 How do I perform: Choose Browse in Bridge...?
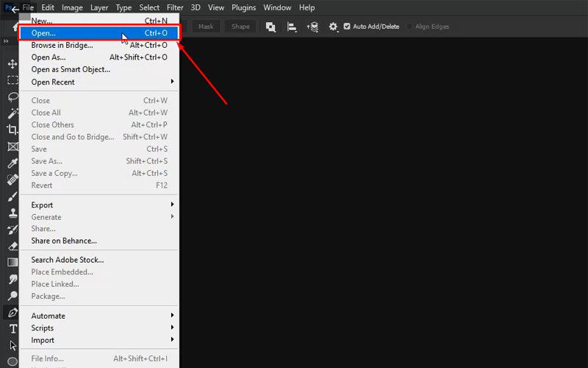(x=99, y=45)
